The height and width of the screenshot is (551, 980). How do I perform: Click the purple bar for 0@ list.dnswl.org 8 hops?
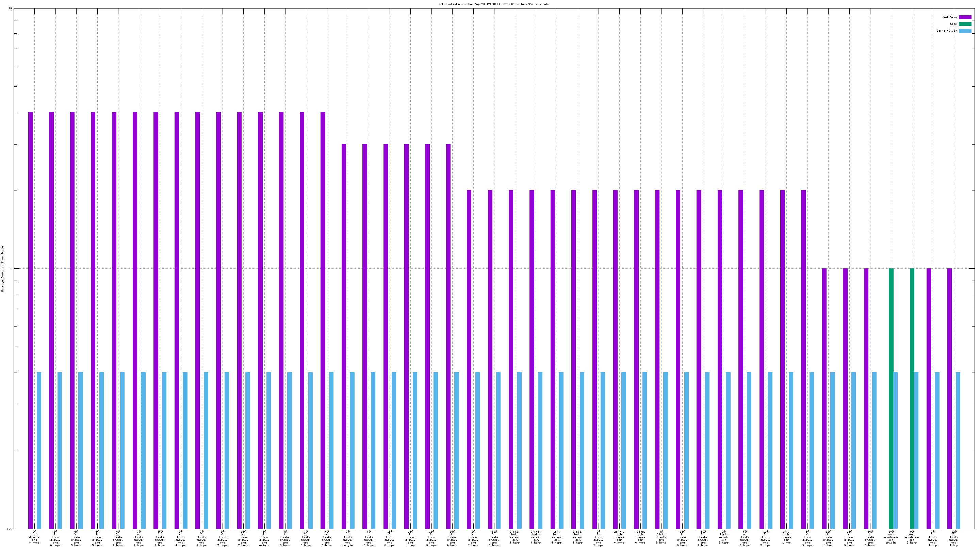[30, 319]
